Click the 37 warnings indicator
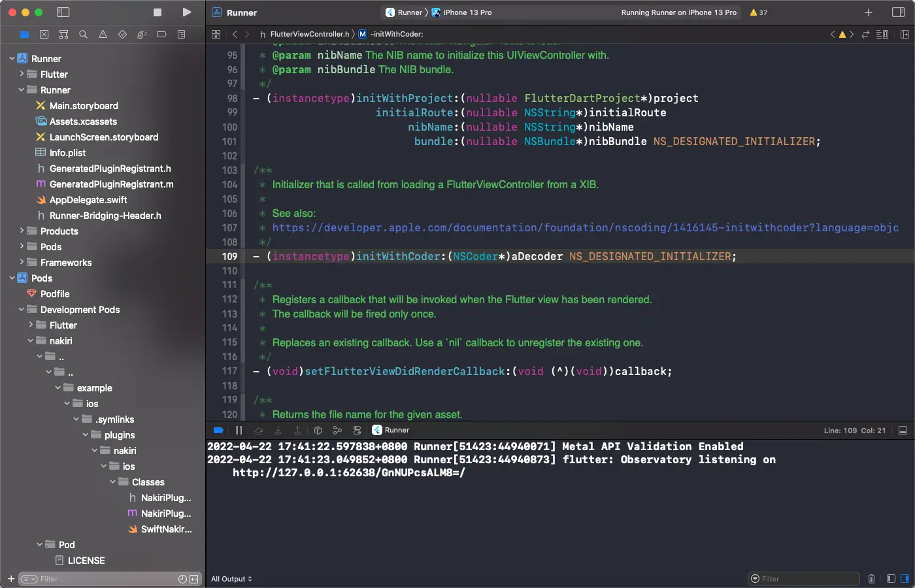 [758, 12]
